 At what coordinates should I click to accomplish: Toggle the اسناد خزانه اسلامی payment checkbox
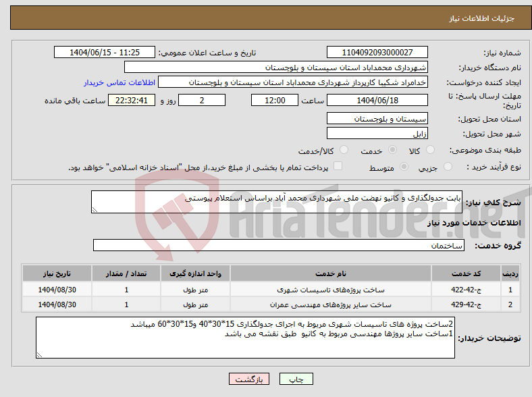pos(338,166)
